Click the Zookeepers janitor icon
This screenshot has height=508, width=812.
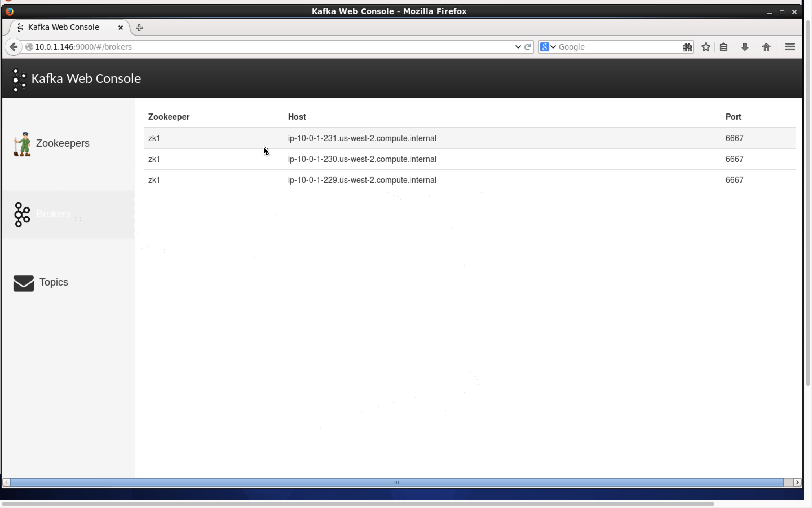[22, 144]
